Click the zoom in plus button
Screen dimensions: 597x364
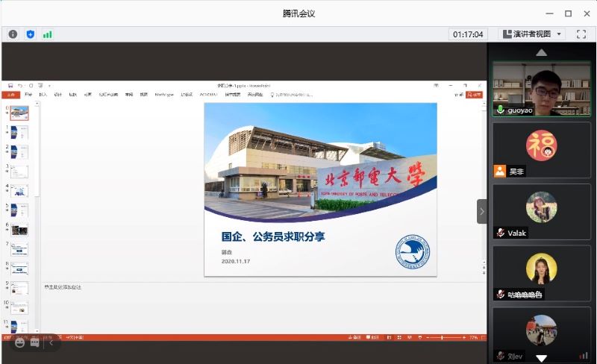[x=463, y=337]
